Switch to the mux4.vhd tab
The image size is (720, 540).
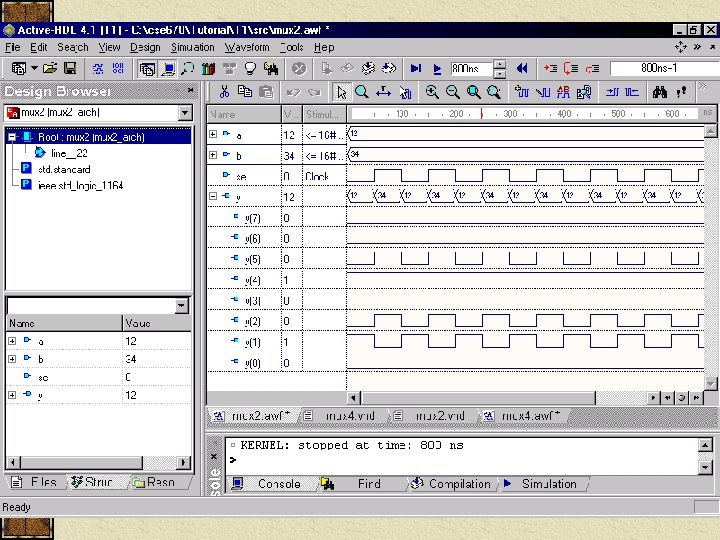(x=350, y=416)
